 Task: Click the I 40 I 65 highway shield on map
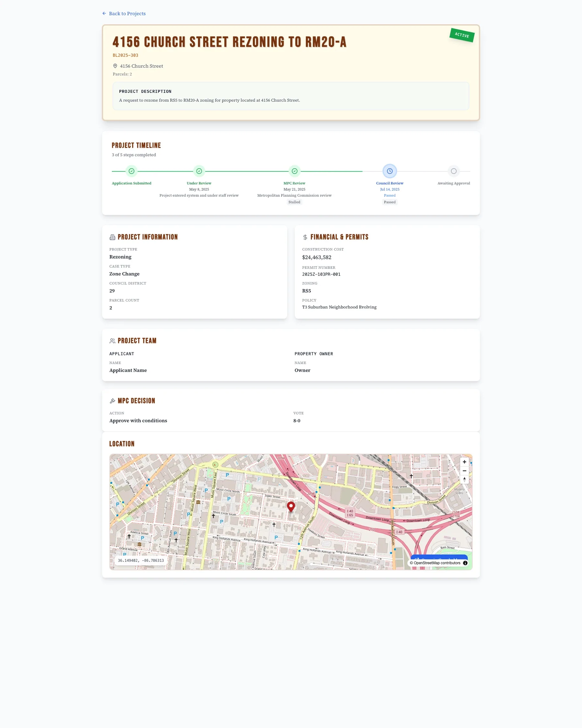[350, 513]
